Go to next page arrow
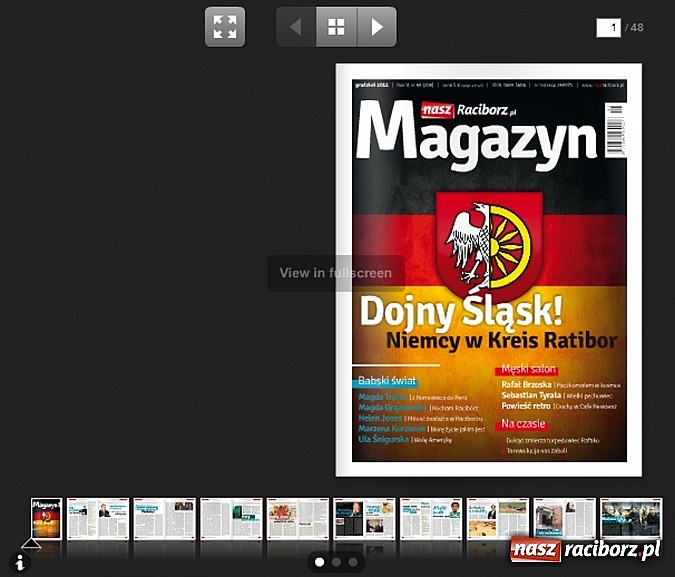 [x=377, y=27]
